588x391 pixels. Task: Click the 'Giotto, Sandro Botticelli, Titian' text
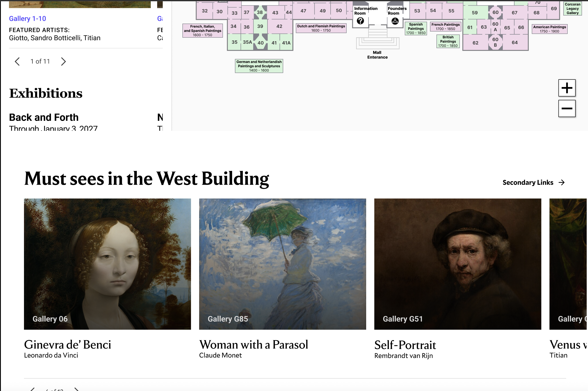click(x=55, y=38)
